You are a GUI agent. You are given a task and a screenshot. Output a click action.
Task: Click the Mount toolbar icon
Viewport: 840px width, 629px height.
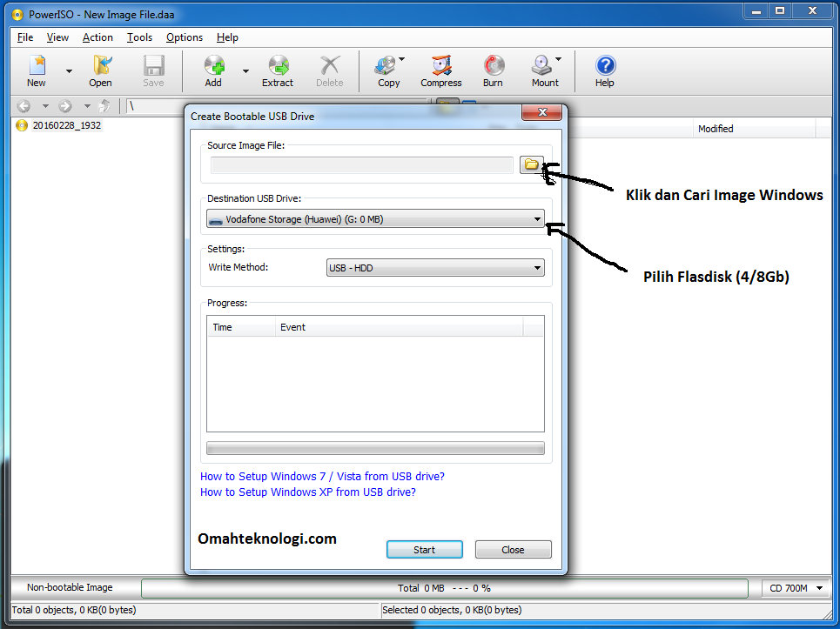[544, 70]
